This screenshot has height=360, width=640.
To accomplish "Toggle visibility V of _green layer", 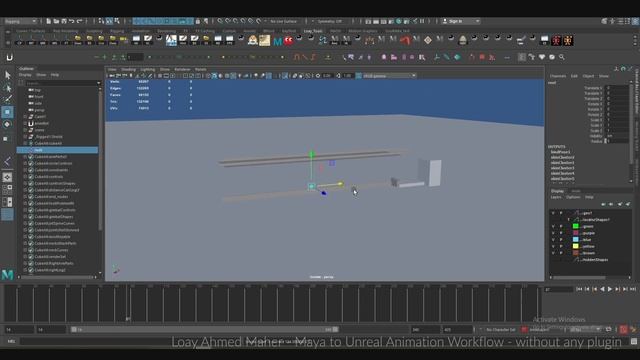I will 553,227.
